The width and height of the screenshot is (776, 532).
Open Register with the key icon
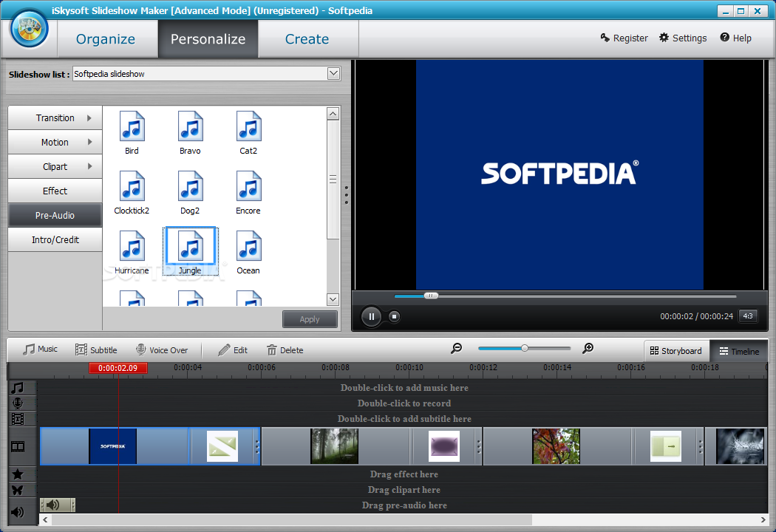point(624,38)
